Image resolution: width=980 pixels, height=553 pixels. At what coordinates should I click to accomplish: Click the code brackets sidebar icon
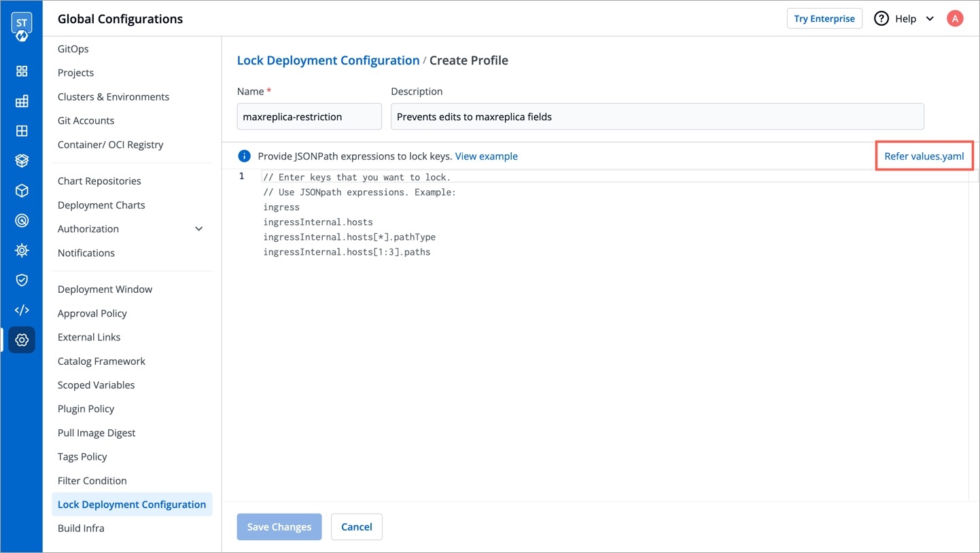pos(22,310)
